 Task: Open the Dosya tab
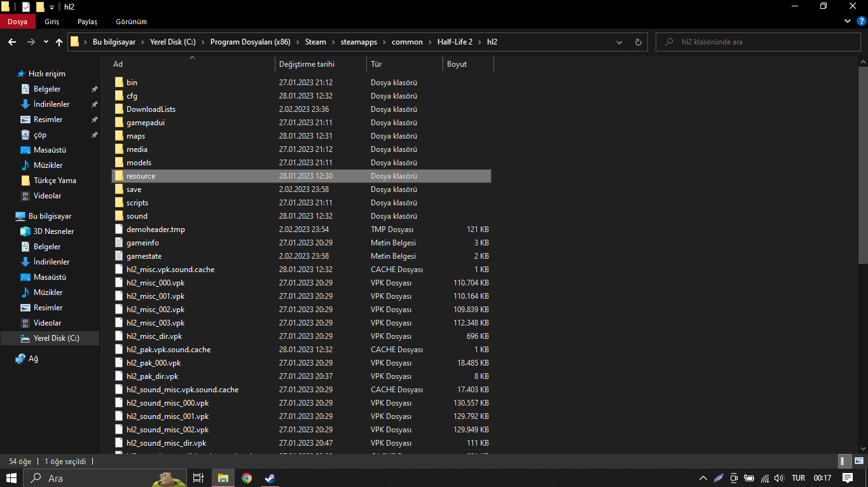pos(17,22)
